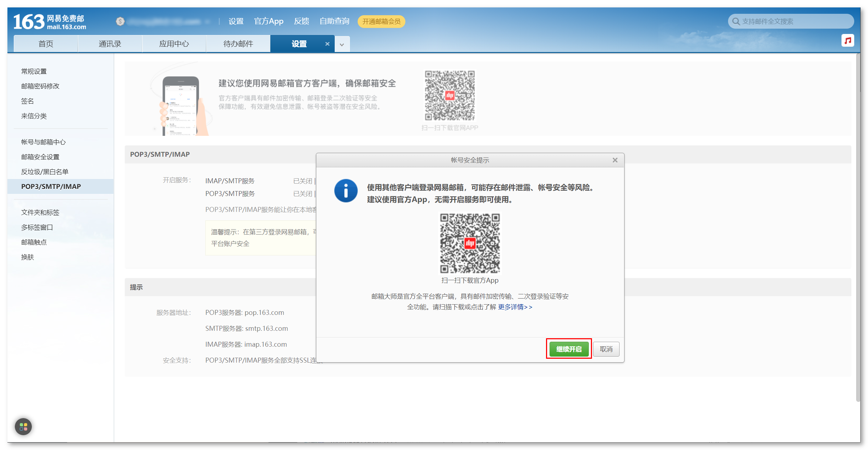Select 邮箱安全设置 in the sidebar
The width and height of the screenshot is (868, 450).
[40, 157]
